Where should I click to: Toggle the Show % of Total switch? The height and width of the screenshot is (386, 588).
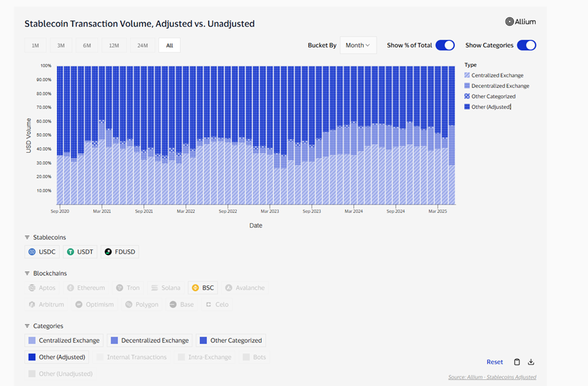point(445,46)
